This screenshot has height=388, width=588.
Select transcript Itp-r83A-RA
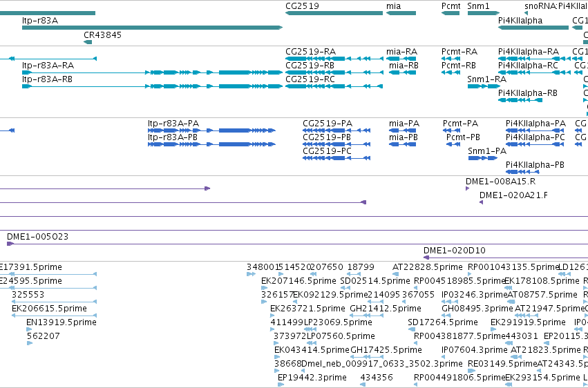(x=152, y=72)
